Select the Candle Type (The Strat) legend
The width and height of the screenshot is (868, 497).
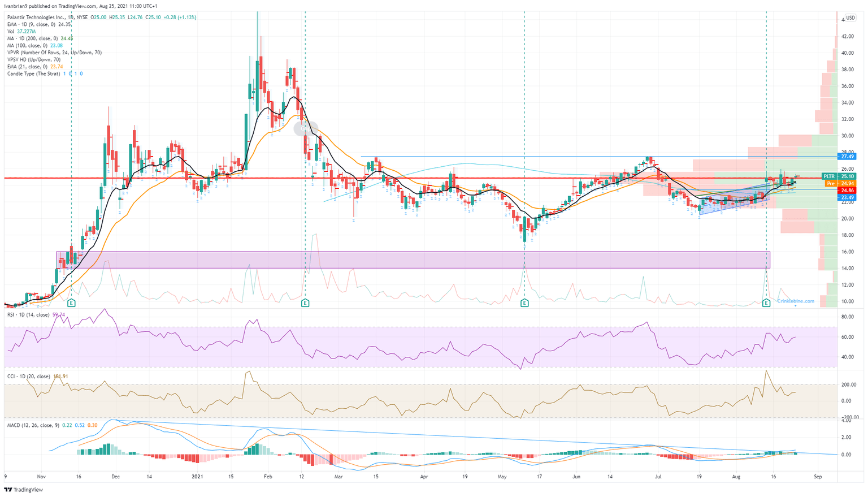45,74
